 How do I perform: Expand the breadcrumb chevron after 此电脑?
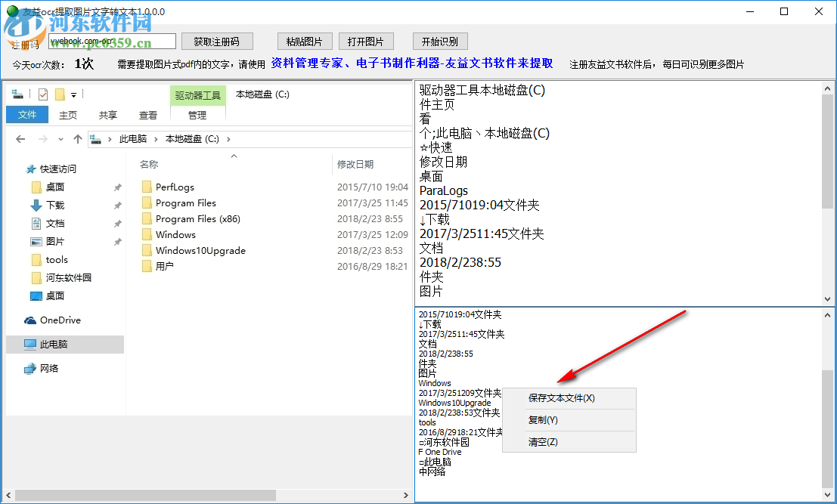point(156,138)
